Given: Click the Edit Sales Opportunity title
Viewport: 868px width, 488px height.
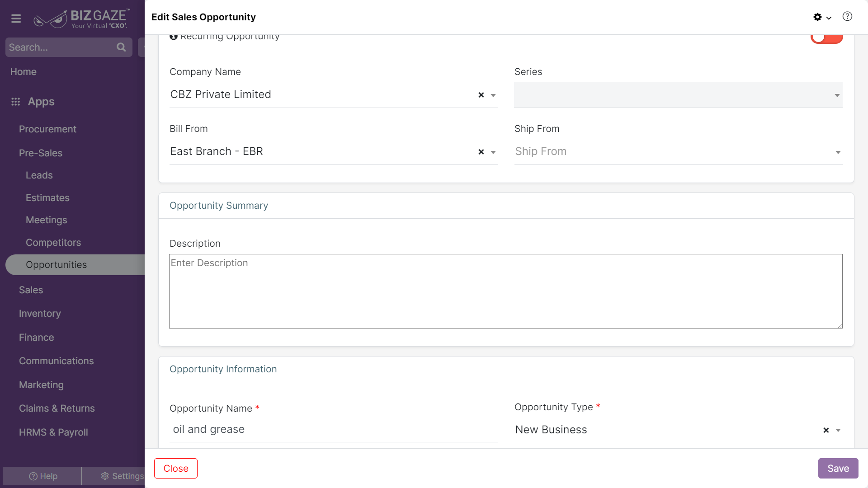Looking at the screenshot, I should point(203,17).
